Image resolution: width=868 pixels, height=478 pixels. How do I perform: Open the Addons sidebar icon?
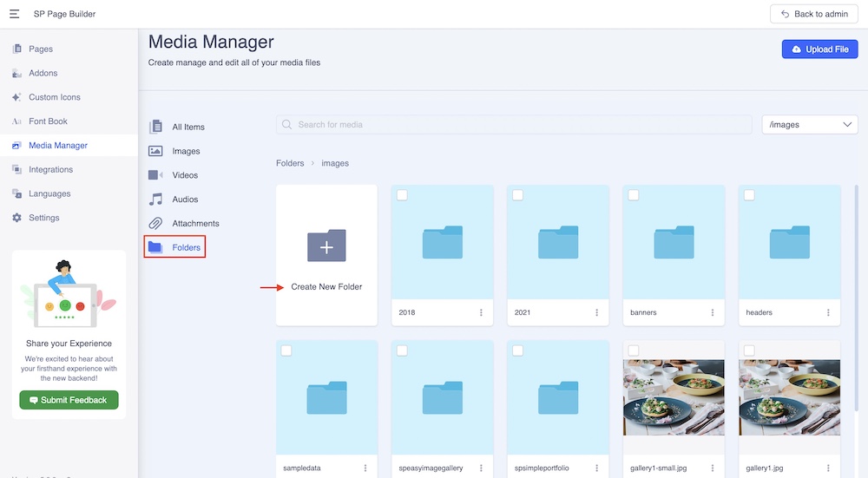pos(17,74)
